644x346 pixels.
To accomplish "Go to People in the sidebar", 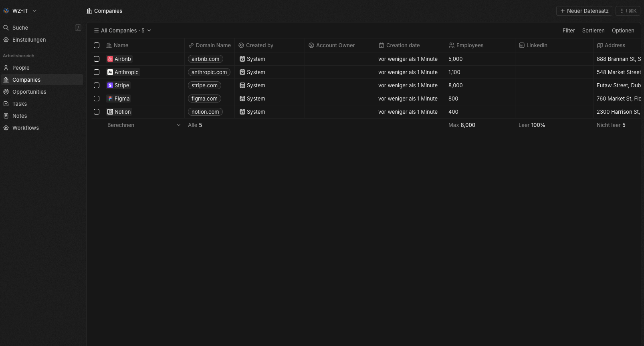I will click(42, 68).
